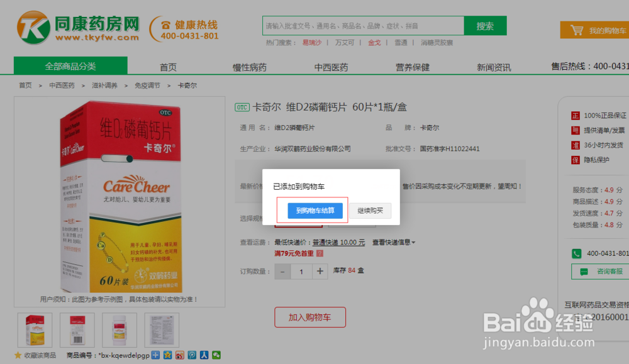Viewport: 629px width, 364px height.
Task: Click hot search term 金戈
Action: coord(374,43)
